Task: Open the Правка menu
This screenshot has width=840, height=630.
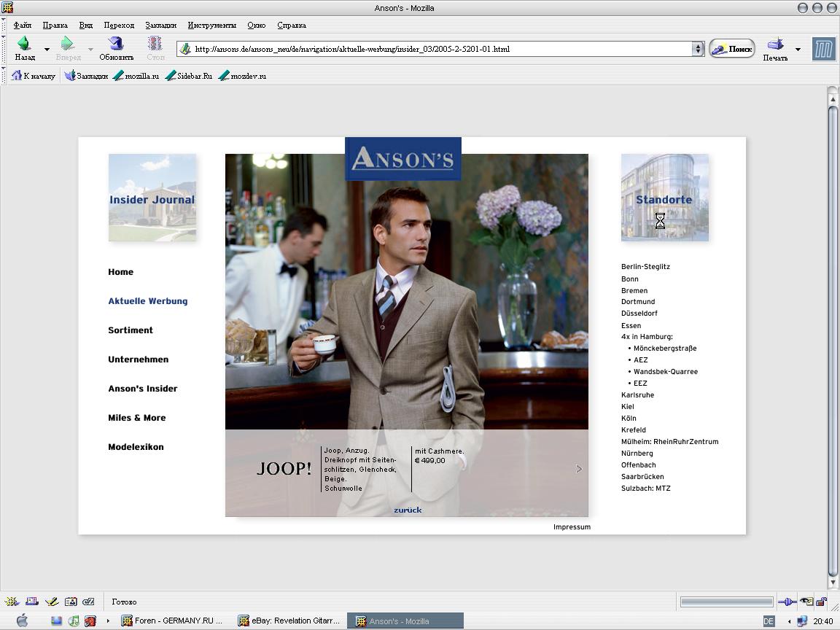Action: click(55, 26)
